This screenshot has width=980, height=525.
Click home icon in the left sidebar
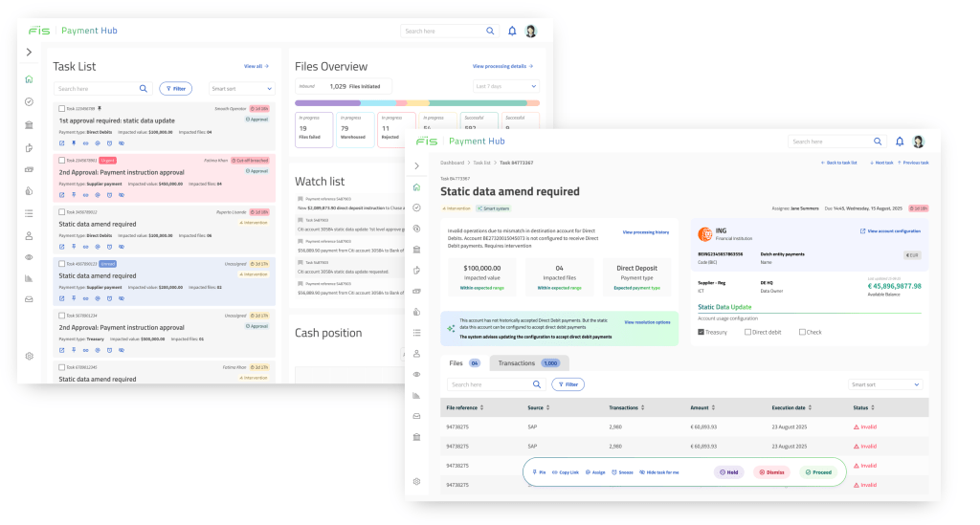30,79
